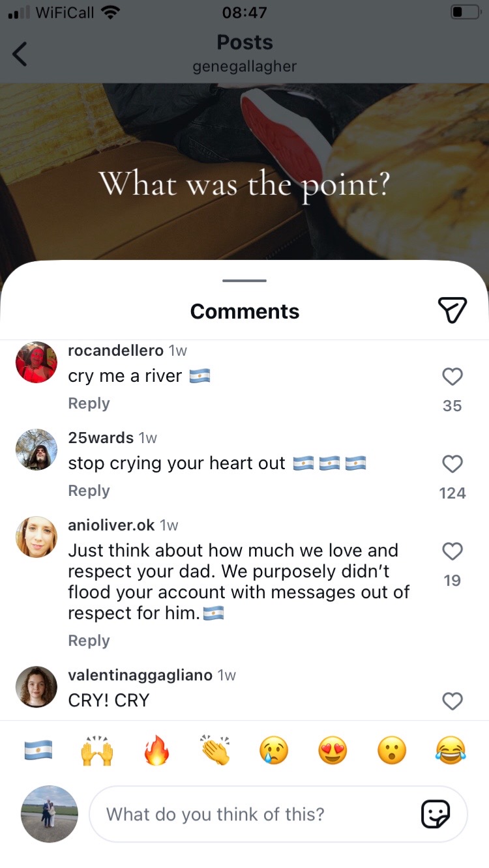Open the share icon beside Comments title
This screenshot has width=489, height=868.
[452, 311]
